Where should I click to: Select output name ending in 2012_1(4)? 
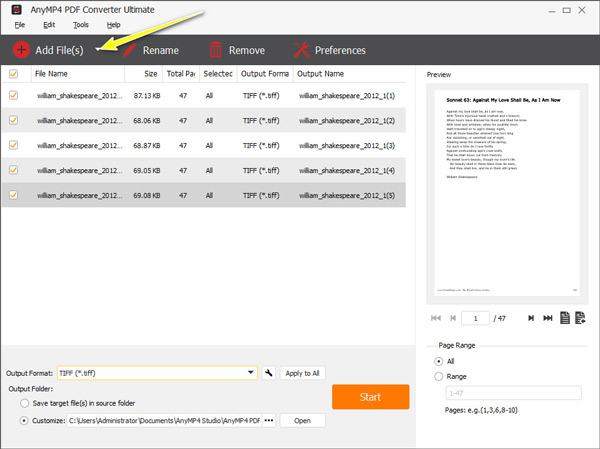point(347,170)
